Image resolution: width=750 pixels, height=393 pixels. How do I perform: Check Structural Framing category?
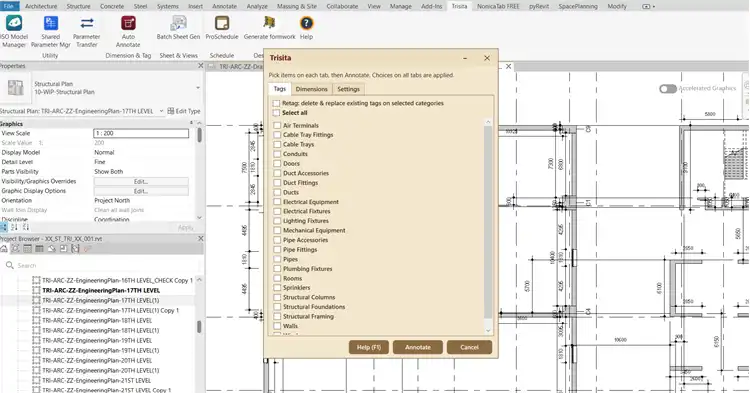(x=277, y=317)
